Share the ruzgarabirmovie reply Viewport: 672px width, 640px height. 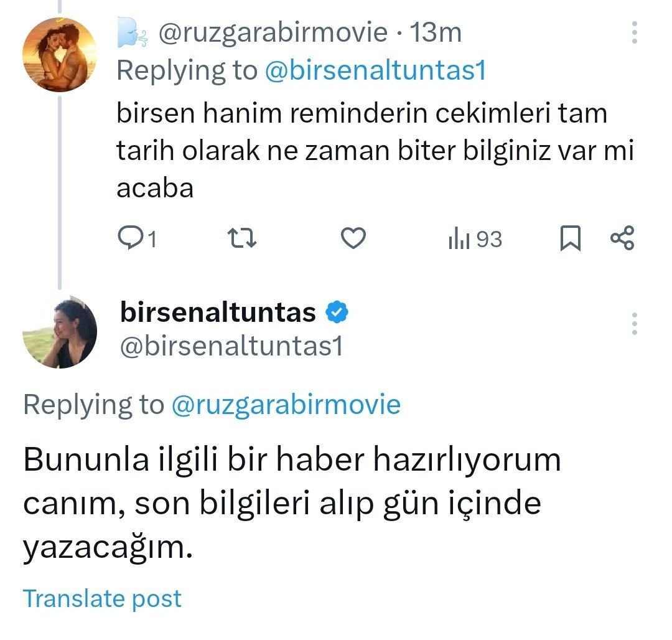[622, 239]
